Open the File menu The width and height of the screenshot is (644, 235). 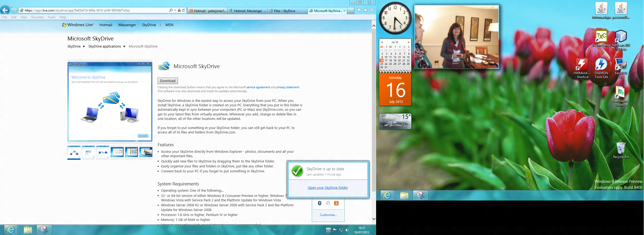5,17
